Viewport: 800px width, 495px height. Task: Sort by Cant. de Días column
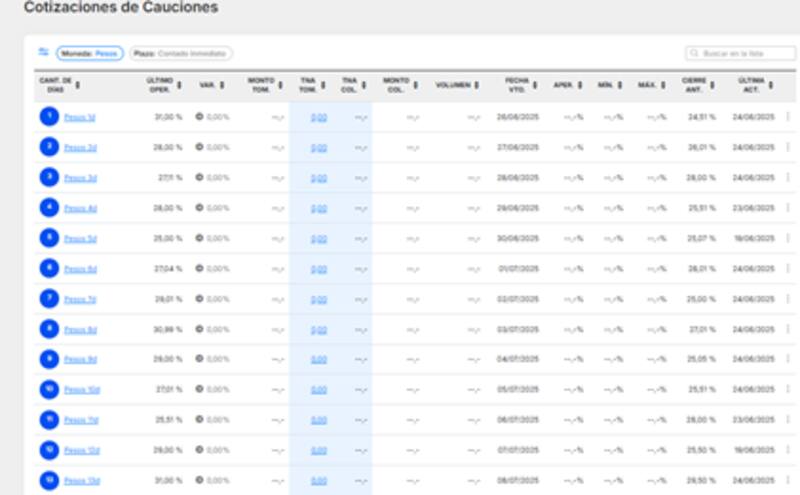click(x=57, y=85)
